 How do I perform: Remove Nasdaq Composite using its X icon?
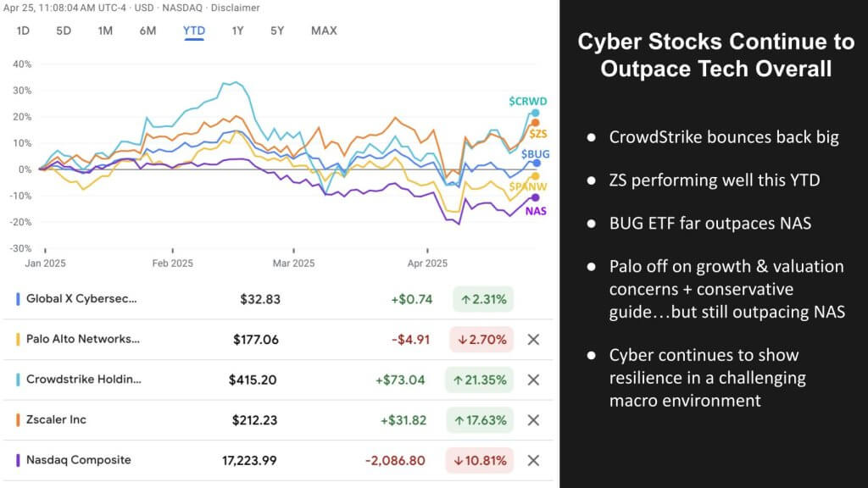click(533, 460)
